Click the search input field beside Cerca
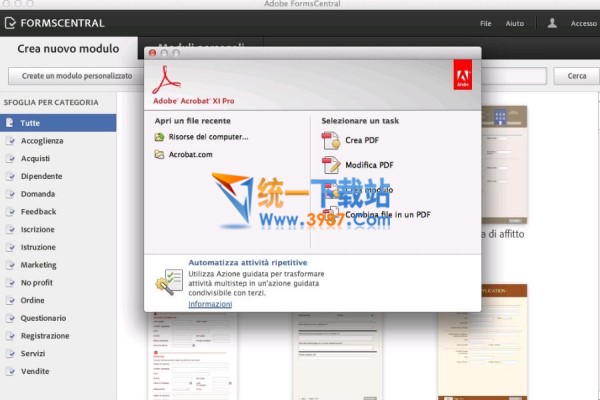 (514, 76)
